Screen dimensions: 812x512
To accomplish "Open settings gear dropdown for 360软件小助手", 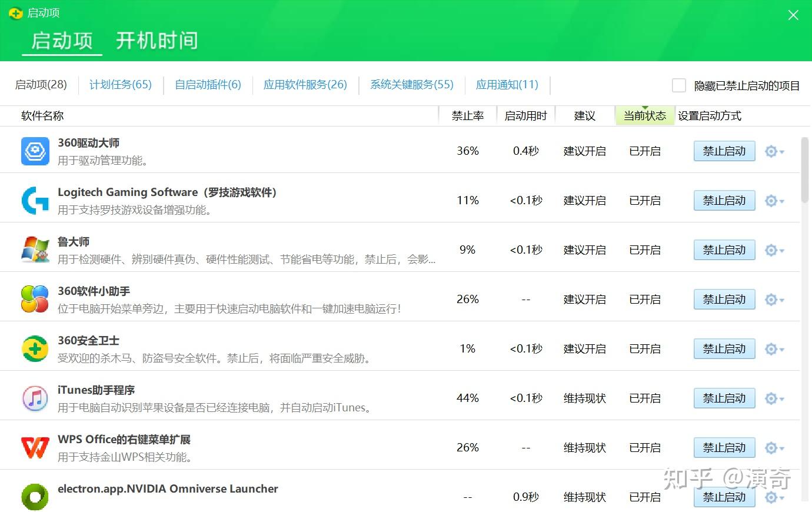I will [774, 300].
